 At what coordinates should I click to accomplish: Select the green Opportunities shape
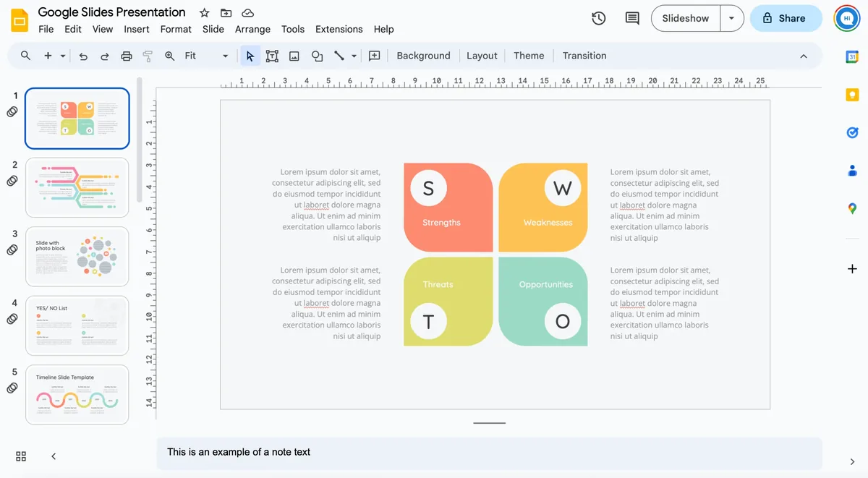point(543,302)
